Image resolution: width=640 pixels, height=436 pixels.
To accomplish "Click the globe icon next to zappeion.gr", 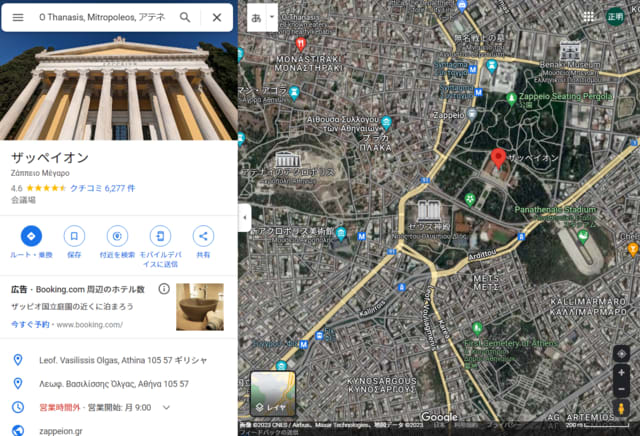I will tap(18, 431).
